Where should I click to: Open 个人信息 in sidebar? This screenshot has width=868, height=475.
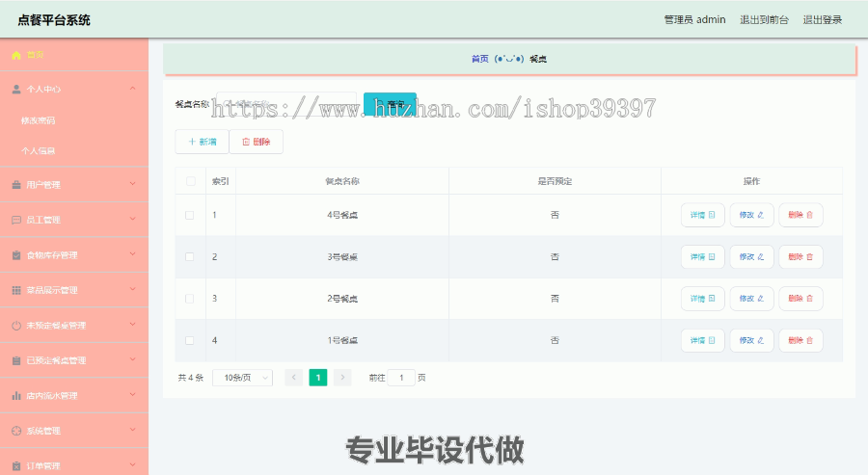39,150
